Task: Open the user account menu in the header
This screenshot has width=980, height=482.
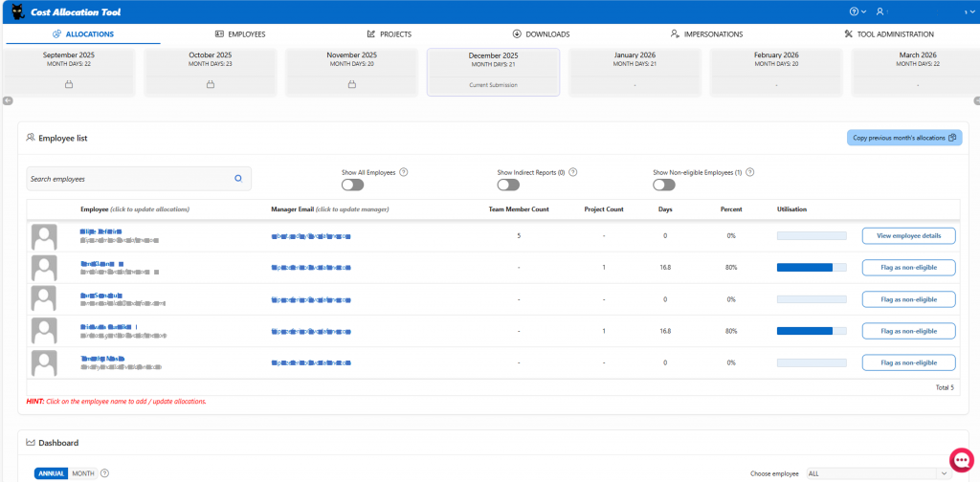Action: point(880,11)
